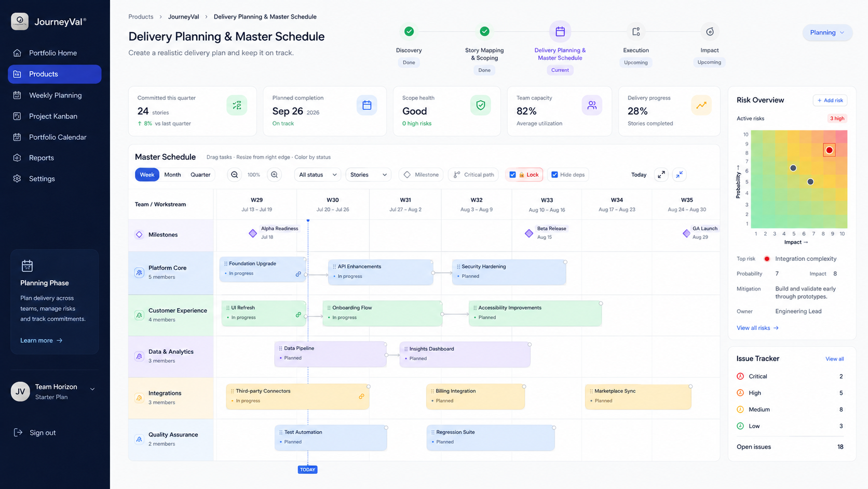Viewport: 868px width, 489px height.
Task: Zoom out the master schedule
Action: (x=235, y=175)
